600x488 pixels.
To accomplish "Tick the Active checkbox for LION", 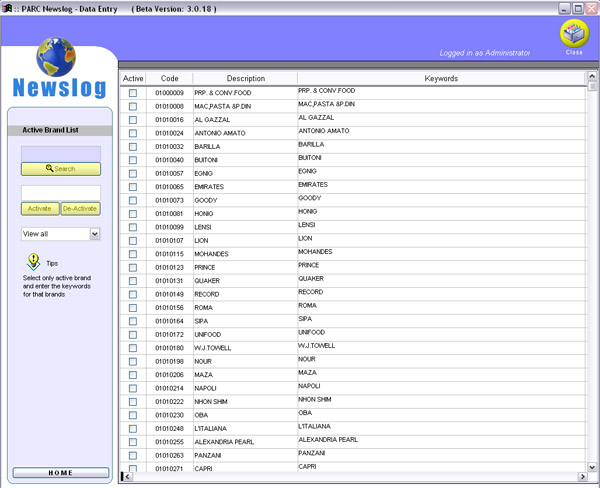I will [x=133, y=241].
